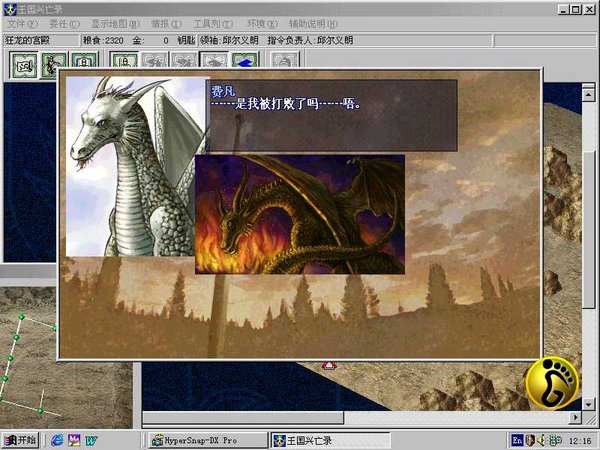Minimize the 王国兴亡录 window

click(x=563, y=10)
